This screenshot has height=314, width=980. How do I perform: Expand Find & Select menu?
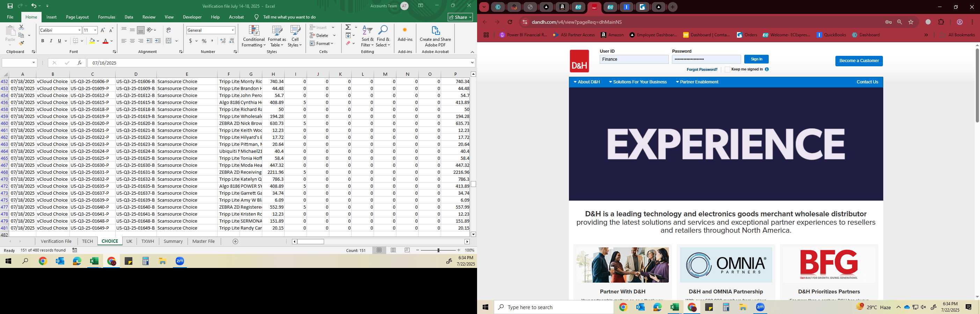point(383,37)
